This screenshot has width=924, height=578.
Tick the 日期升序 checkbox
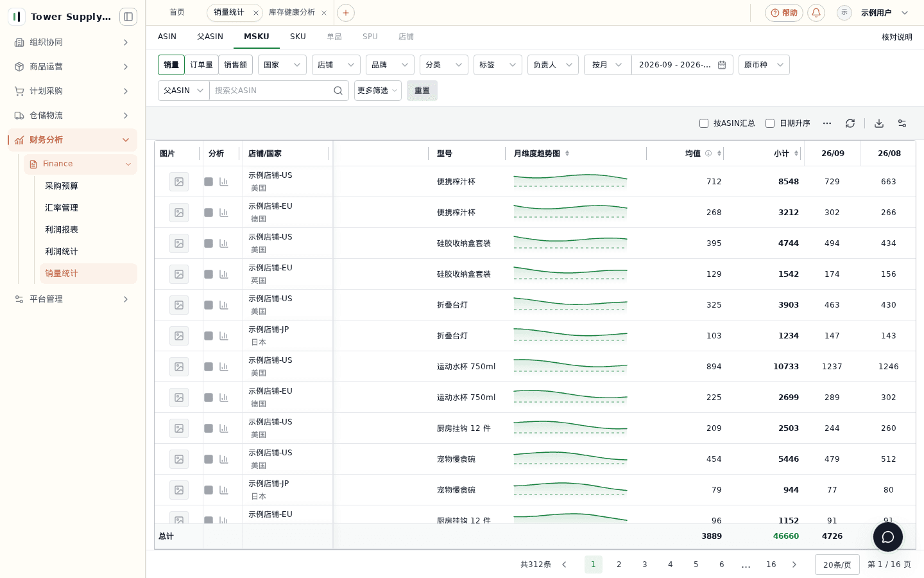770,123
